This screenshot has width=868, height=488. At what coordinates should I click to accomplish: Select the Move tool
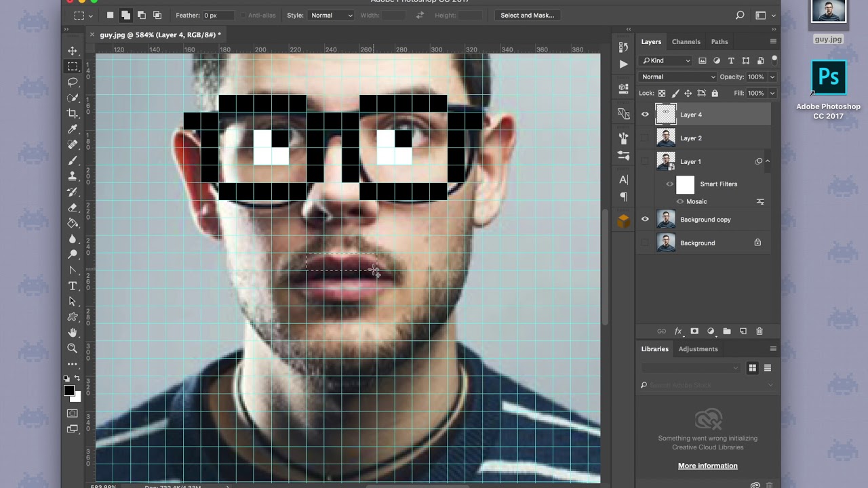click(x=72, y=51)
